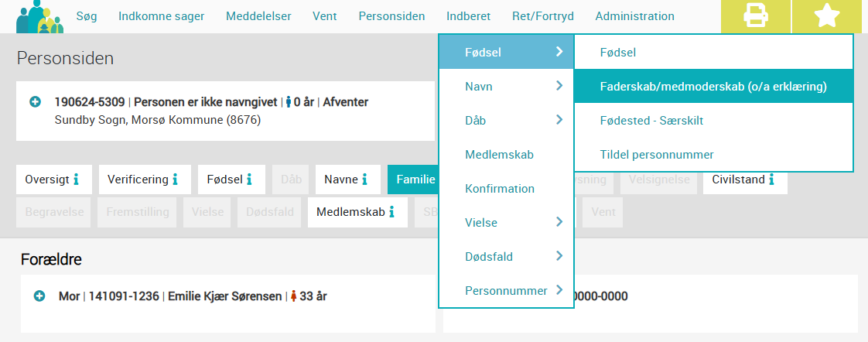Image resolution: width=868 pixels, height=342 pixels.
Task: Click info icon on Oversigt tab
Action: click(x=77, y=180)
